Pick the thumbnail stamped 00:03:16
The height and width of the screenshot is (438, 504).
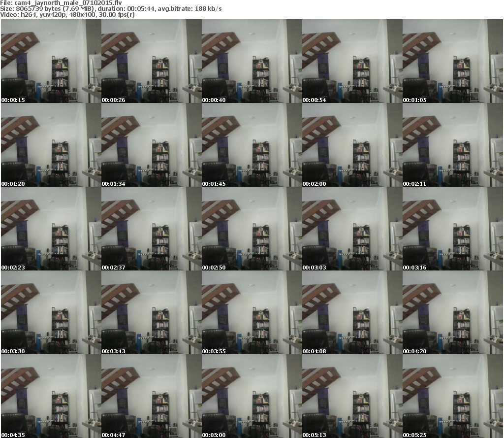tap(453, 229)
